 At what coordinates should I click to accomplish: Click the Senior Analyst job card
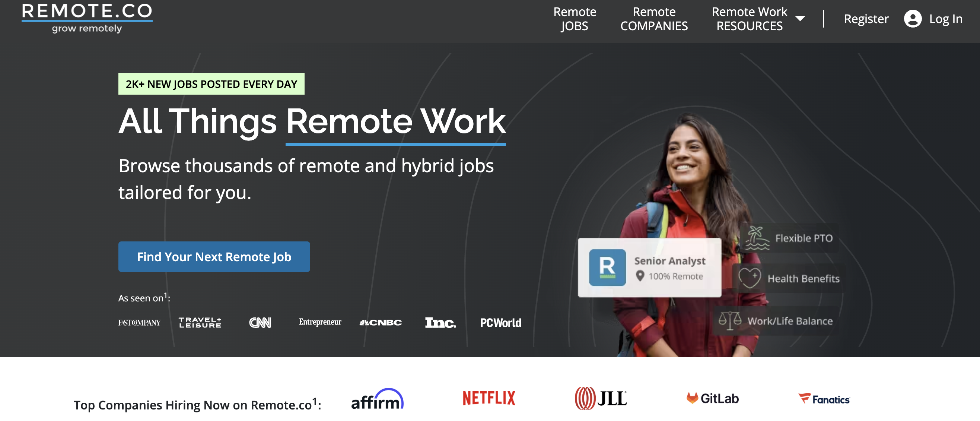[x=669, y=267]
